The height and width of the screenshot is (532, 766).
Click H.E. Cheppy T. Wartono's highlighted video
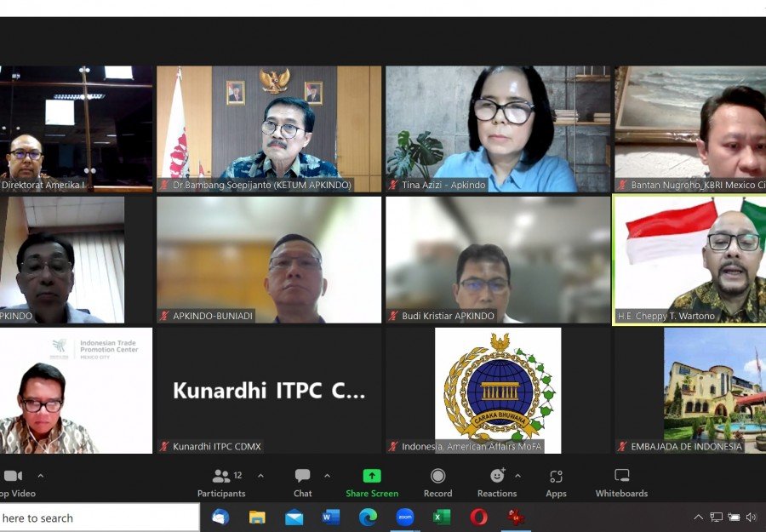(689, 260)
